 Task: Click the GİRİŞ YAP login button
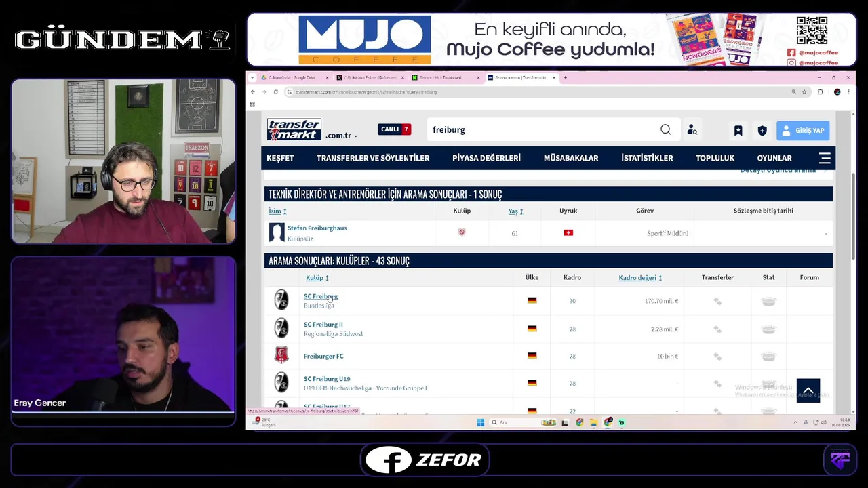pos(803,130)
